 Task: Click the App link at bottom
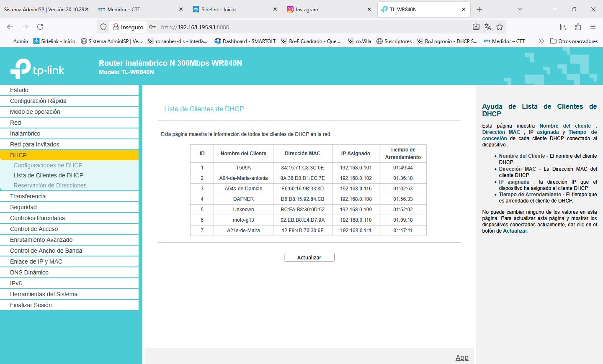(x=462, y=357)
